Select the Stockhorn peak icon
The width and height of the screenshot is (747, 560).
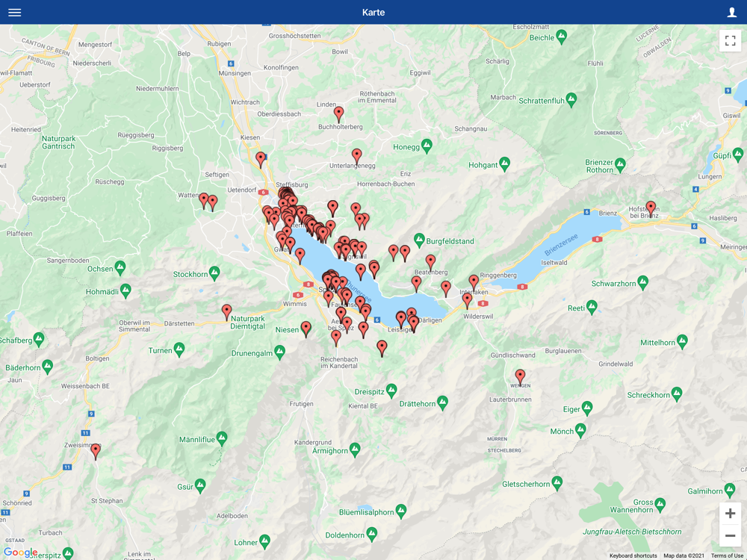[214, 273]
